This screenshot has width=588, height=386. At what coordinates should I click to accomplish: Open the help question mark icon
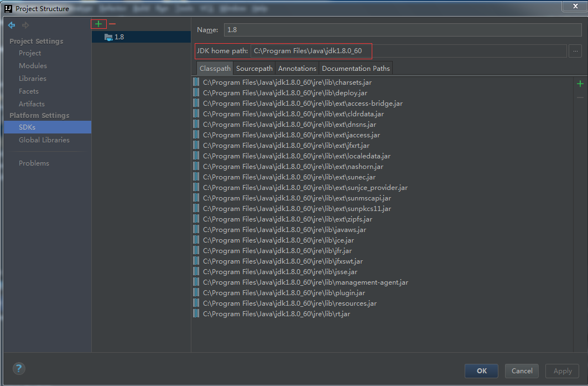point(19,368)
